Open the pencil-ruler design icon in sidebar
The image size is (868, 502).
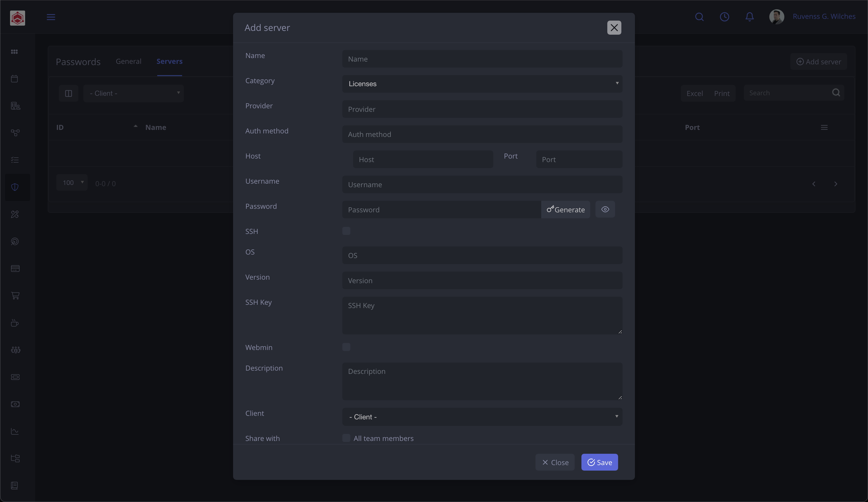click(x=15, y=214)
